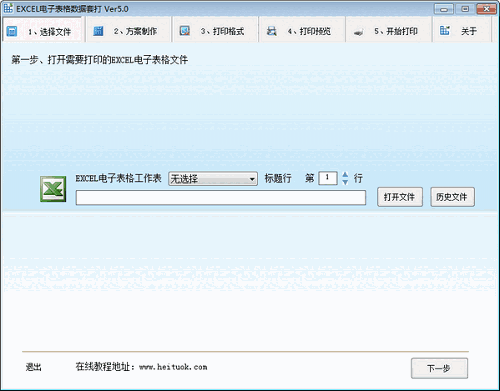Click the title row number field
Image resolution: width=500 pixels, height=391 pixels.
coord(328,178)
